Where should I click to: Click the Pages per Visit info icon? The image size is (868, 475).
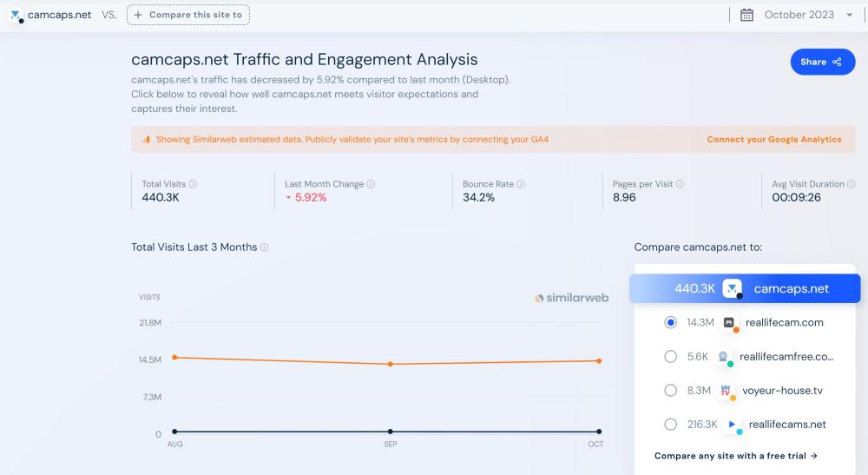(x=681, y=184)
